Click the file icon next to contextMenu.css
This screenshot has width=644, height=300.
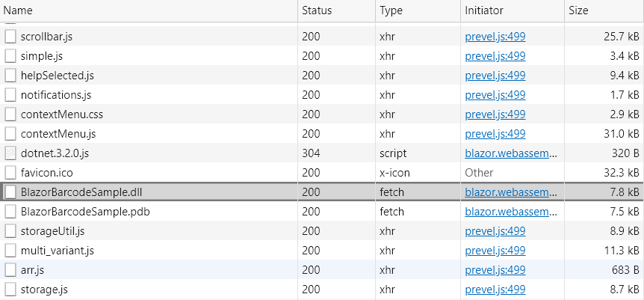(x=10, y=114)
